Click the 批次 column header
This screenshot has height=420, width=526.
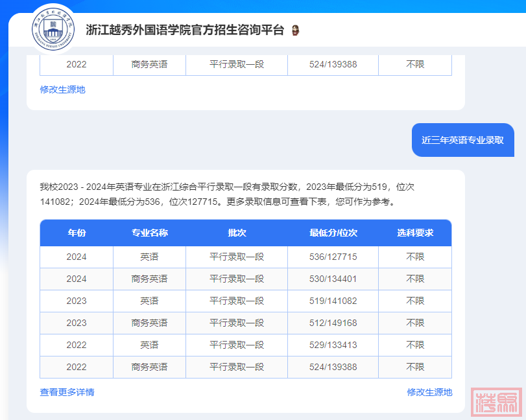click(x=237, y=233)
